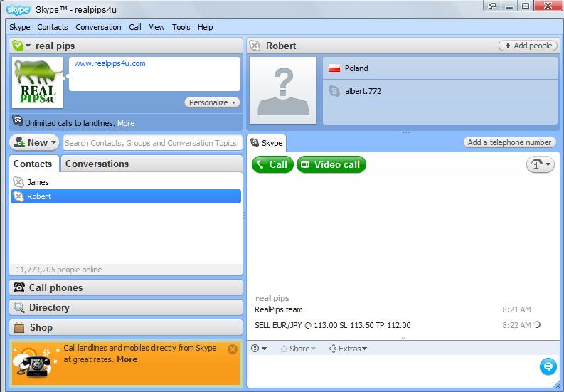This screenshot has height=392, width=564.
Task: Open the Tools menu
Action: click(x=181, y=27)
